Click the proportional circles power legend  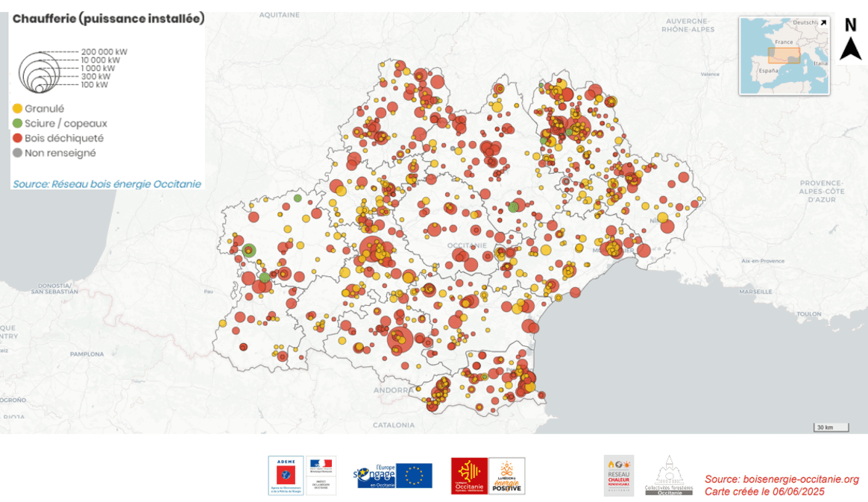click(x=45, y=69)
